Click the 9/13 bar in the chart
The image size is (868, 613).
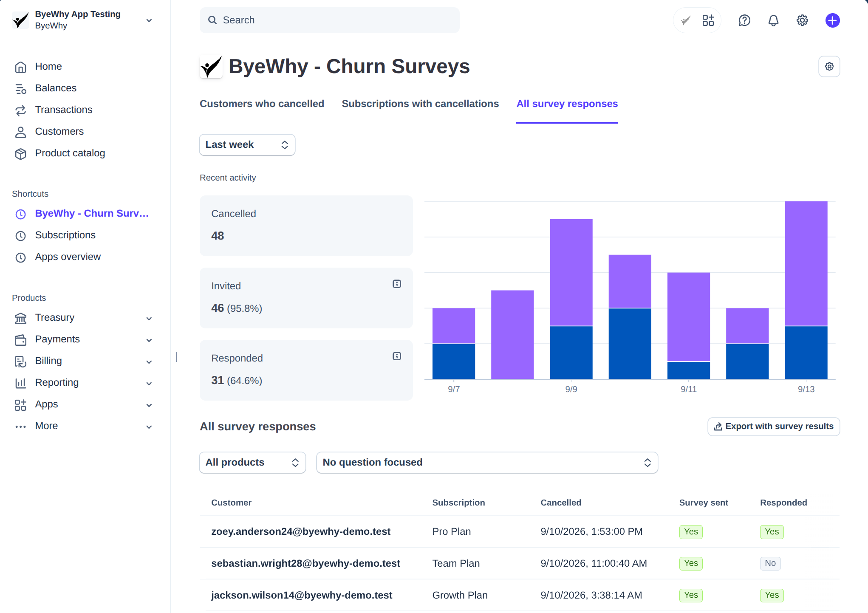806,290
